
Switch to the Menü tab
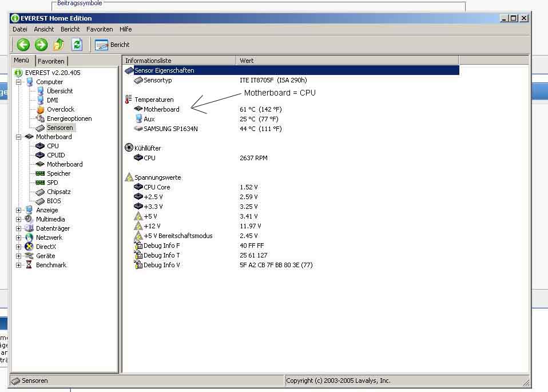[22, 60]
